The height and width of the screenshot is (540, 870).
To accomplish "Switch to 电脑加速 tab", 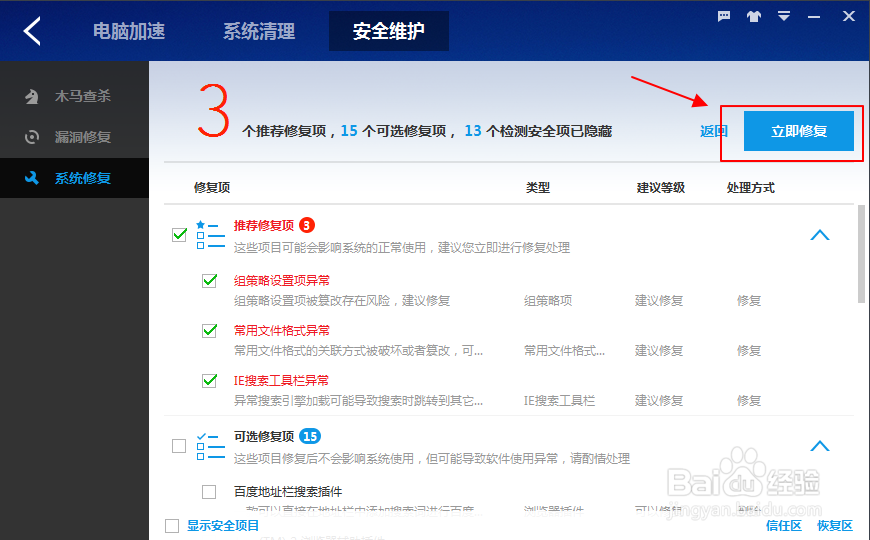I will (129, 31).
